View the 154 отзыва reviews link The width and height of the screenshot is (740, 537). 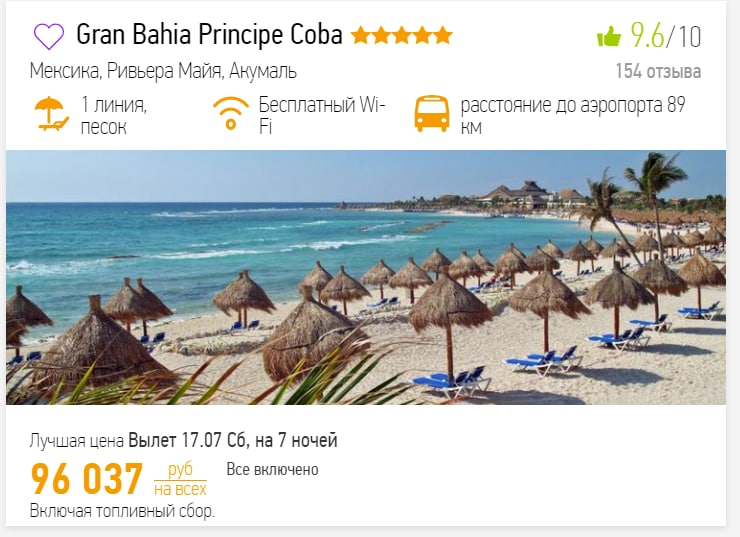click(x=658, y=71)
